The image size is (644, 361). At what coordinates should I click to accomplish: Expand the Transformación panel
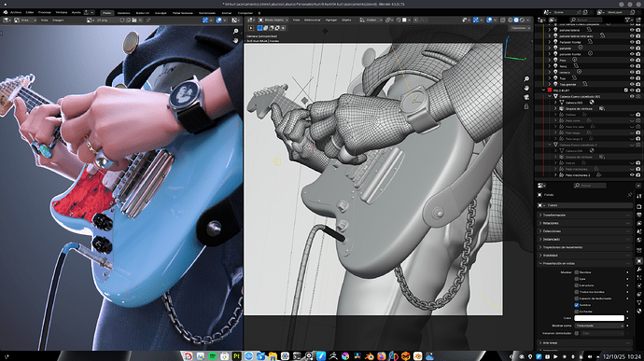[x=585, y=215]
